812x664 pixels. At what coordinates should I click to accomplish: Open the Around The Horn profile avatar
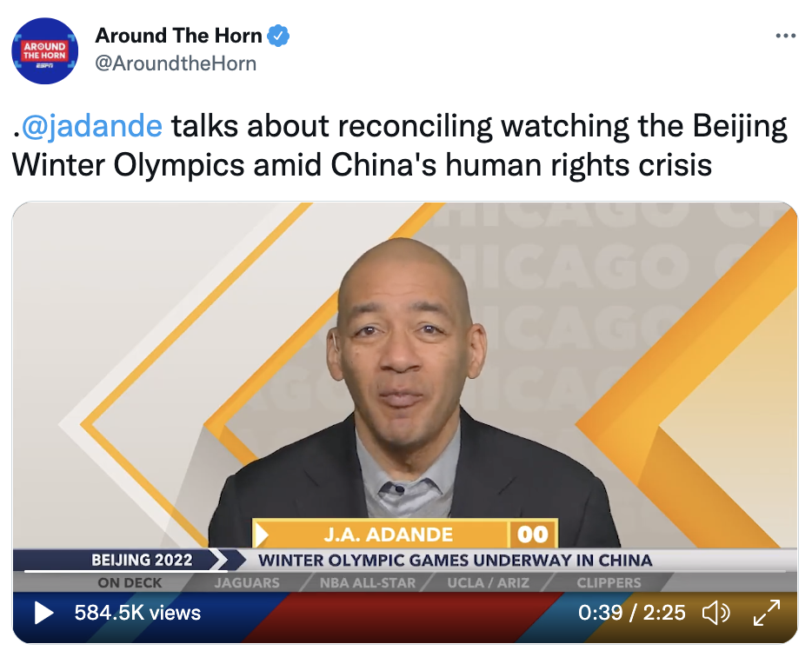(45, 50)
